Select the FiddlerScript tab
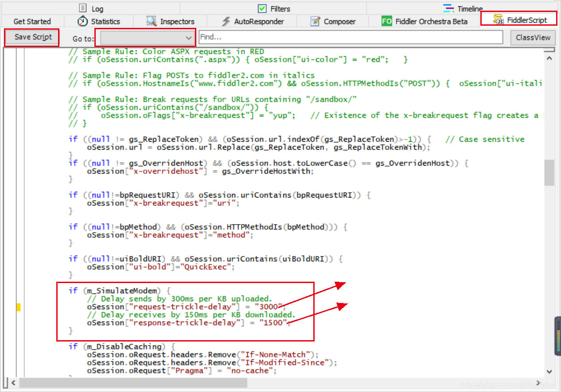 click(519, 19)
